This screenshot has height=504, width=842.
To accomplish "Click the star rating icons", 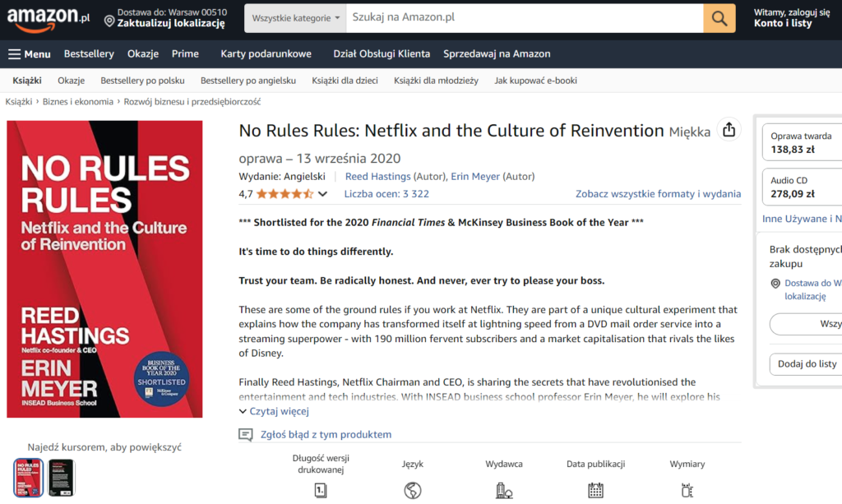I will coord(285,194).
